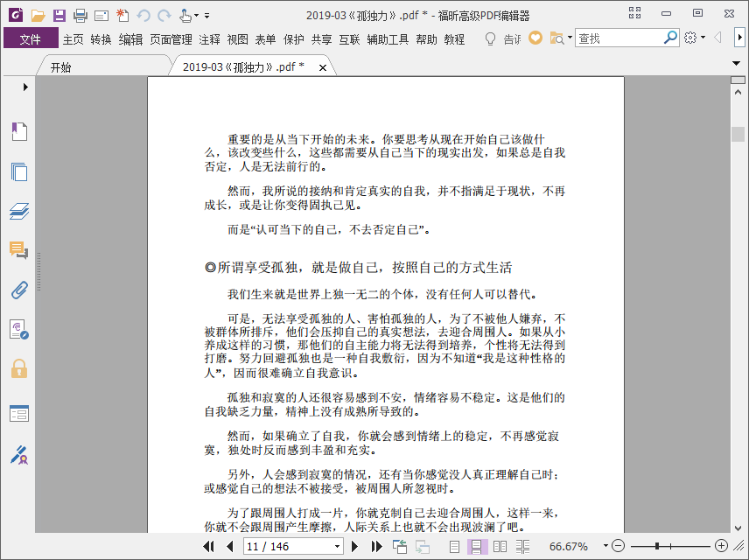Open the 表单 tab
The image size is (749, 560).
265,39
